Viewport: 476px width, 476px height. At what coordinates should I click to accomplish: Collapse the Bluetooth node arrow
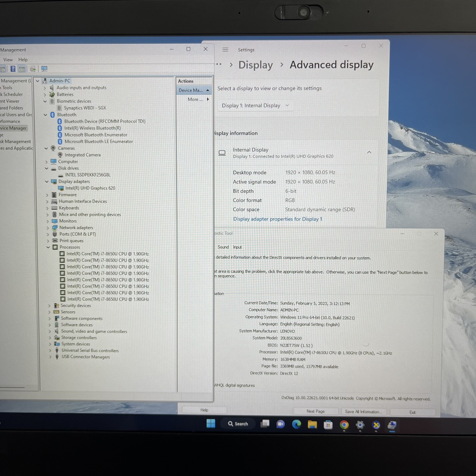(x=46, y=115)
